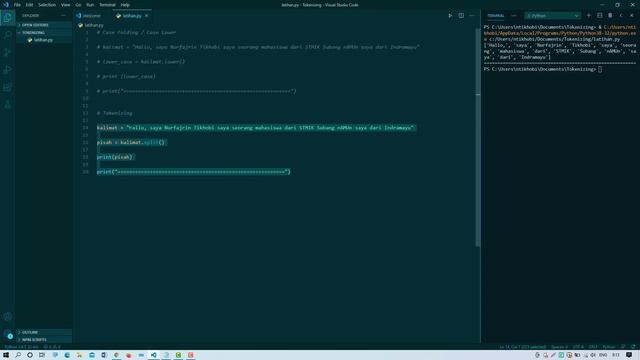The height and width of the screenshot is (360, 640).
Task: Open the Explorer view in activity bar
Action: point(8,17)
